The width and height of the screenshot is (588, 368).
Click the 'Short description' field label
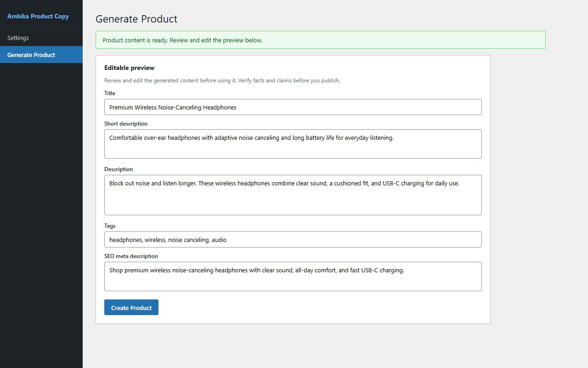tap(126, 124)
